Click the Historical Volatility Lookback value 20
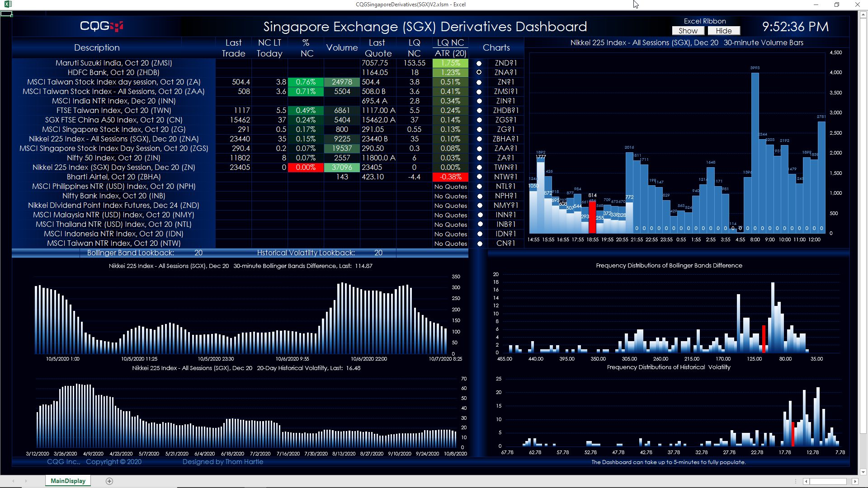Image resolution: width=868 pixels, height=488 pixels. pos(378,253)
